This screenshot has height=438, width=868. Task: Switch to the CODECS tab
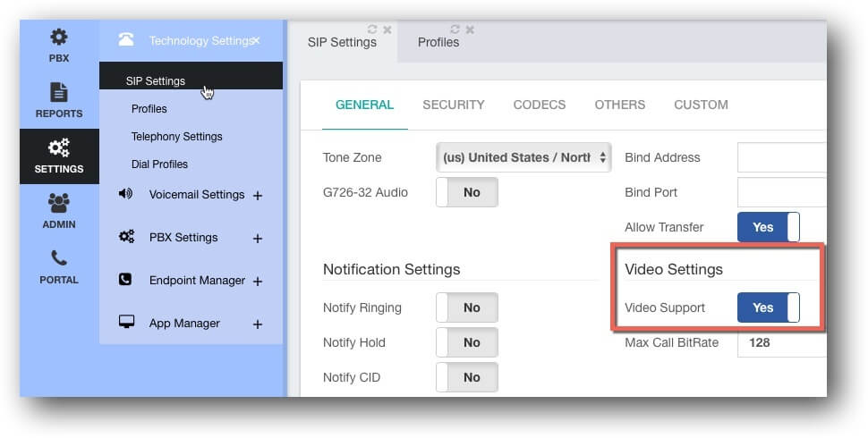[540, 105]
